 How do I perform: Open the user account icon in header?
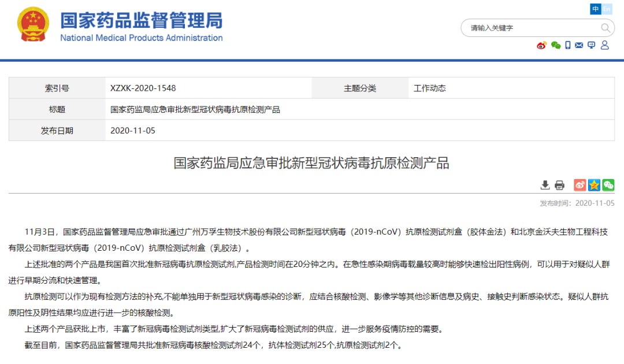point(605,46)
